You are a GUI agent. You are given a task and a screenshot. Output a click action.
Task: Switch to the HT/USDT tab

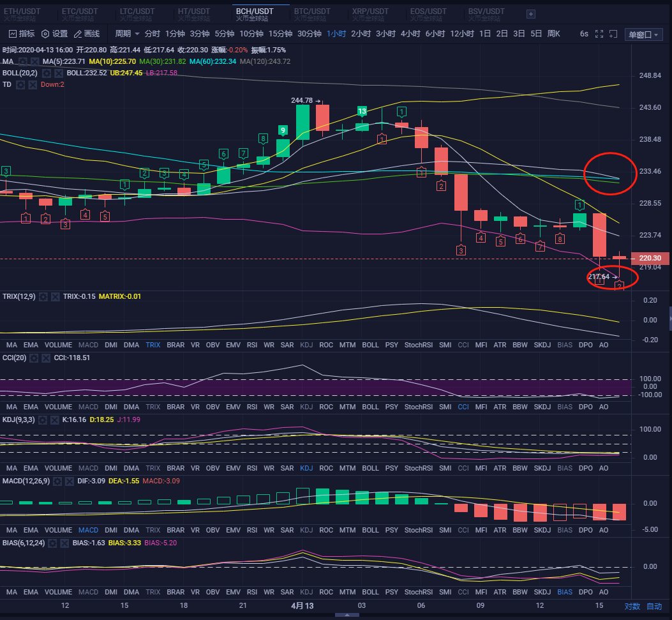(x=194, y=14)
